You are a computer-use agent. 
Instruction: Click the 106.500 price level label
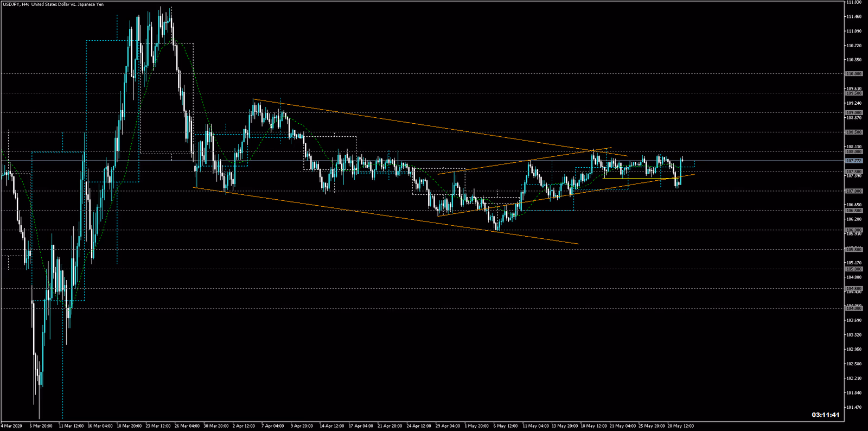pos(854,211)
